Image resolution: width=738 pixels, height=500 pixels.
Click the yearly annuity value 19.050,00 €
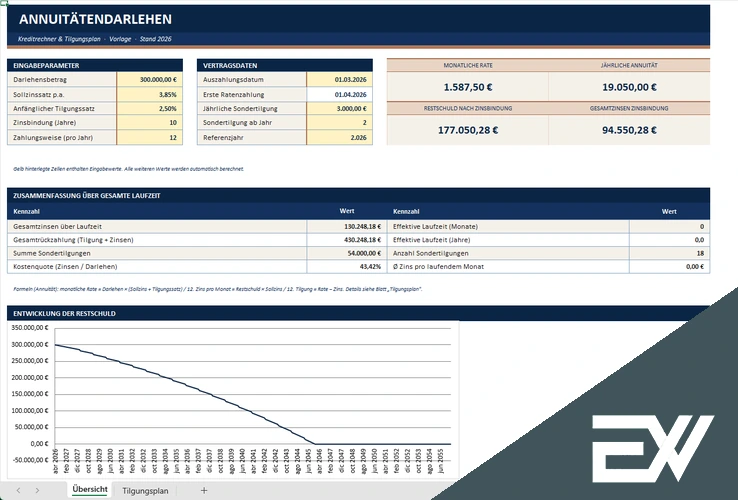tap(629, 87)
